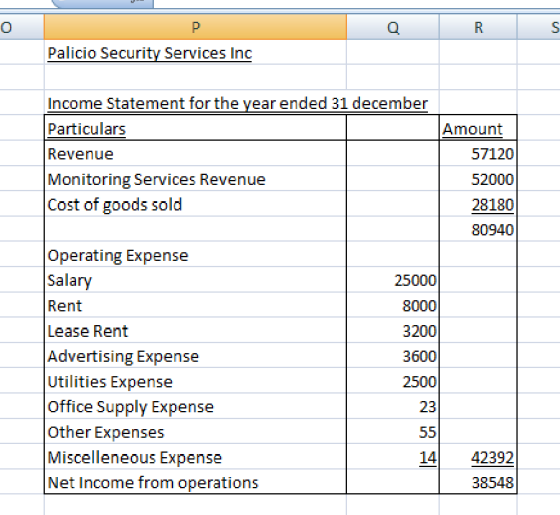The image size is (560, 515).
Task: Click the underlined value 28180
Action: (x=478, y=204)
